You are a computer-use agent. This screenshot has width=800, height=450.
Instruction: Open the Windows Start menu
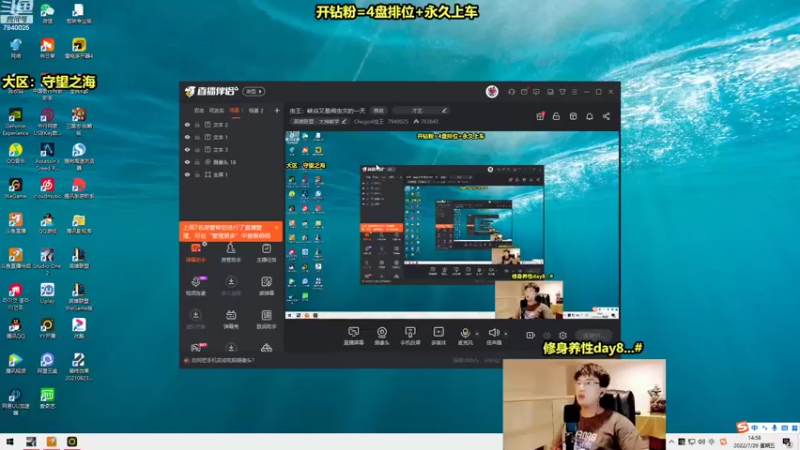[10, 441]
